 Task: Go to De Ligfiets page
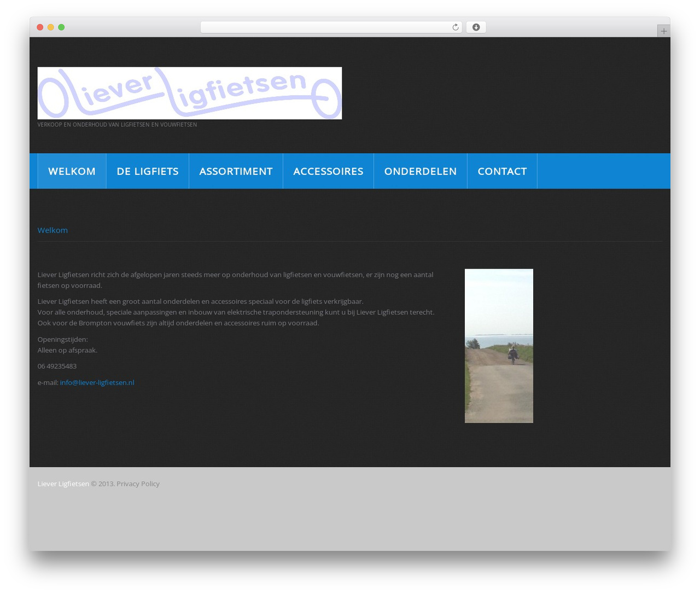(148, 171)
